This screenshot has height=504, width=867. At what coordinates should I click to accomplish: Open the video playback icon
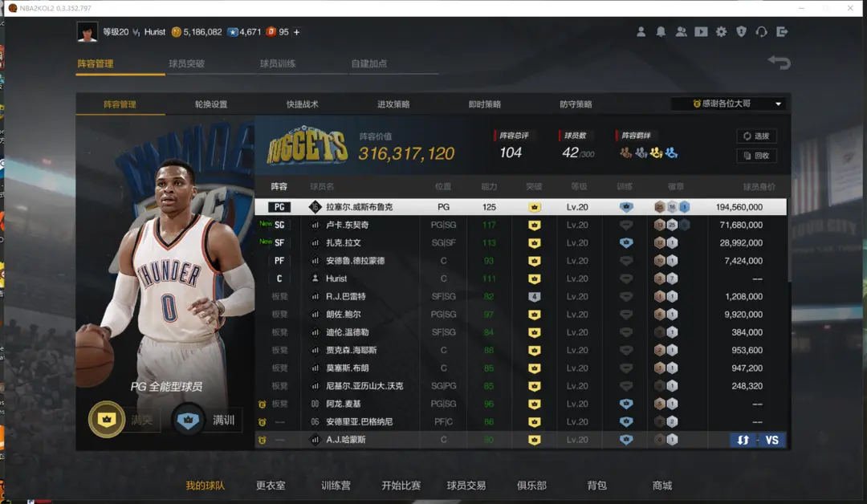point(701,32)
